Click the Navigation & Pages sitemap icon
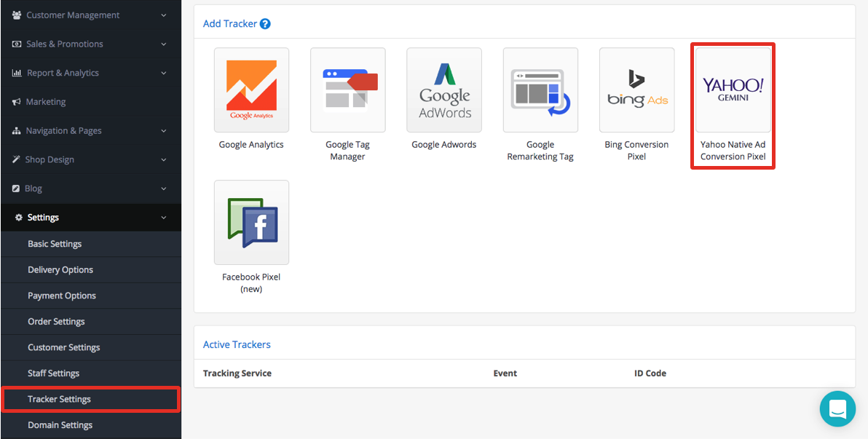 [16, 130]
